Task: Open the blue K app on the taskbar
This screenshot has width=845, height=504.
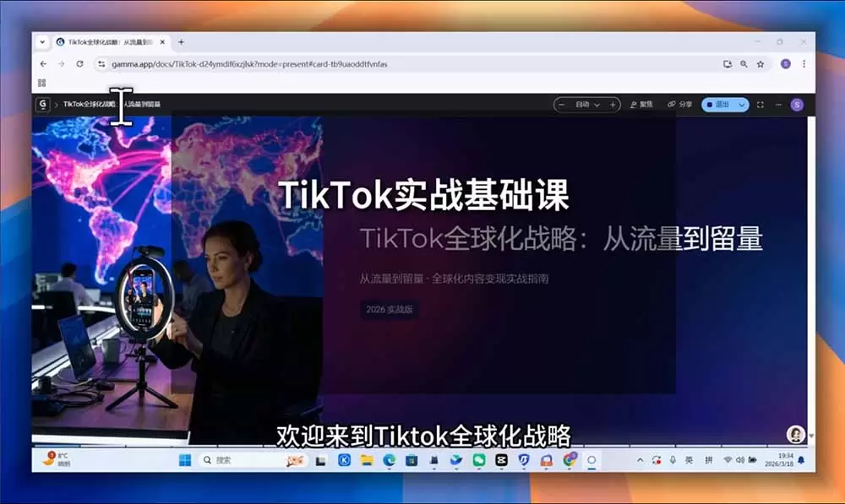Action: (x=344, y=460)
